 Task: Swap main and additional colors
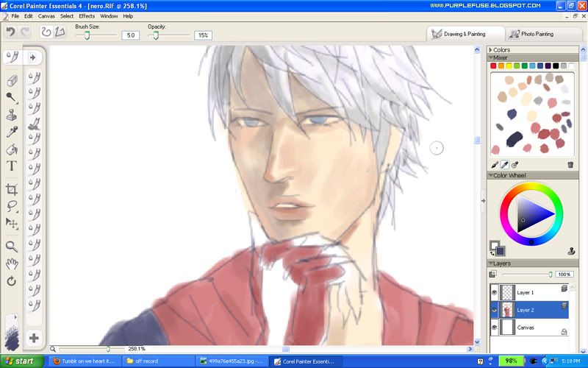492,254
